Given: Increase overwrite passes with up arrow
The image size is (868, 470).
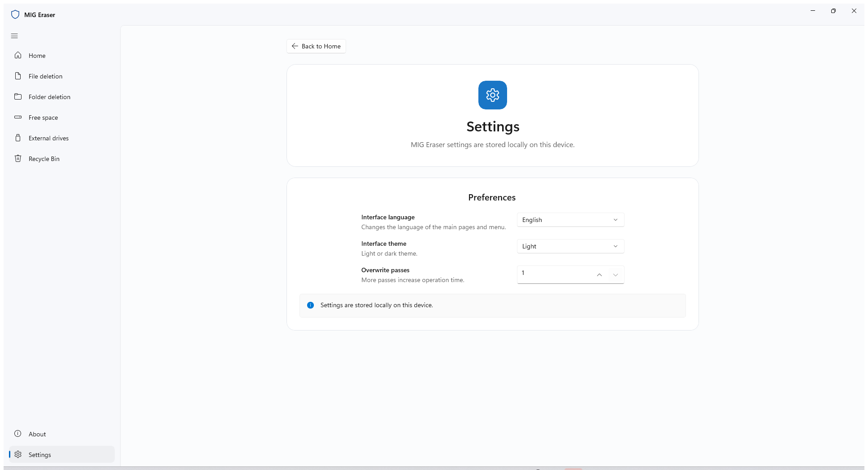Looking at the screenshot, I should 599,274.
